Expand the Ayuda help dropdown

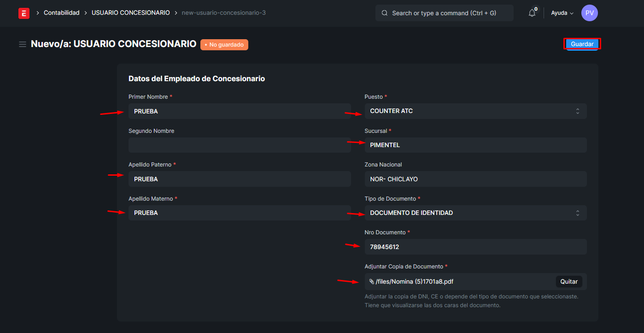[562, 13]
